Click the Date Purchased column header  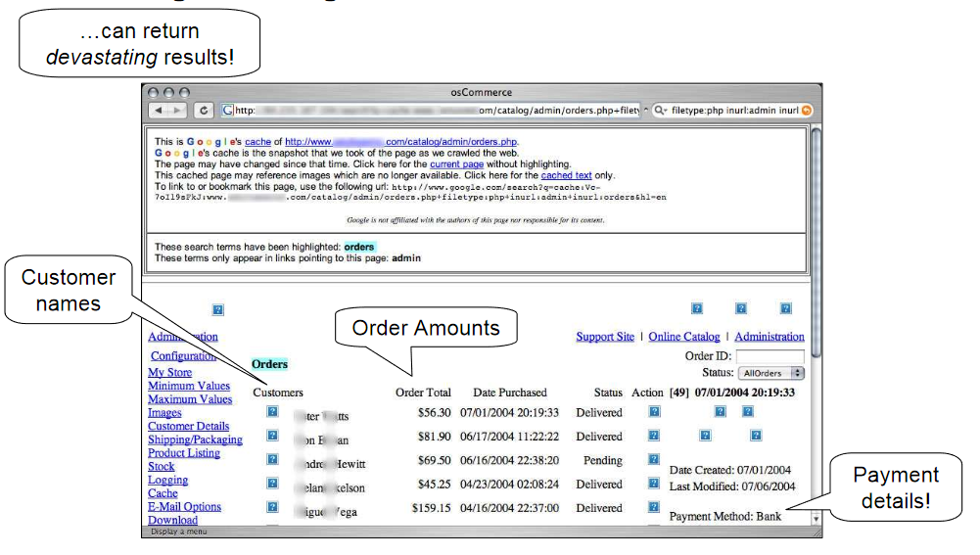(509, 393)
